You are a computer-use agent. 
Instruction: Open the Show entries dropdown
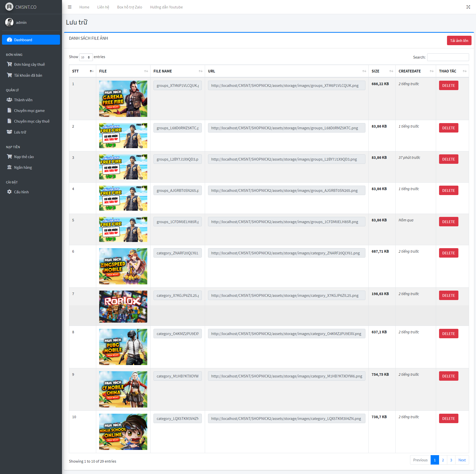point(86,57)
